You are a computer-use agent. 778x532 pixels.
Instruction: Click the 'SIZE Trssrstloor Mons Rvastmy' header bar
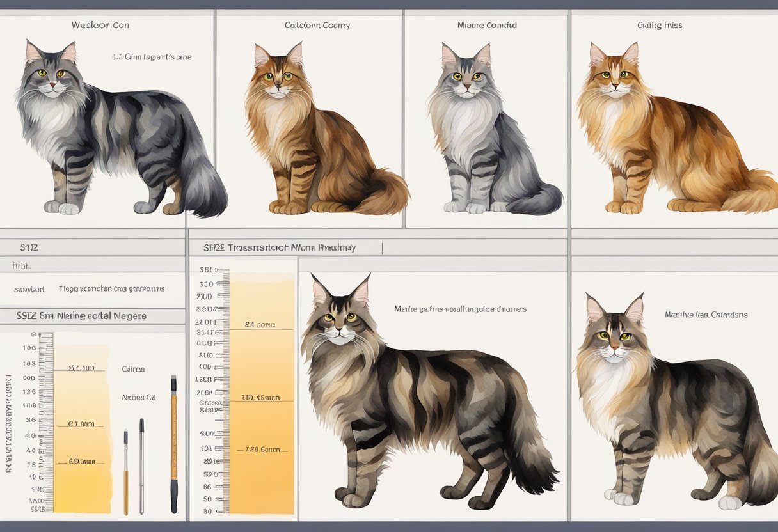[276, 247]
